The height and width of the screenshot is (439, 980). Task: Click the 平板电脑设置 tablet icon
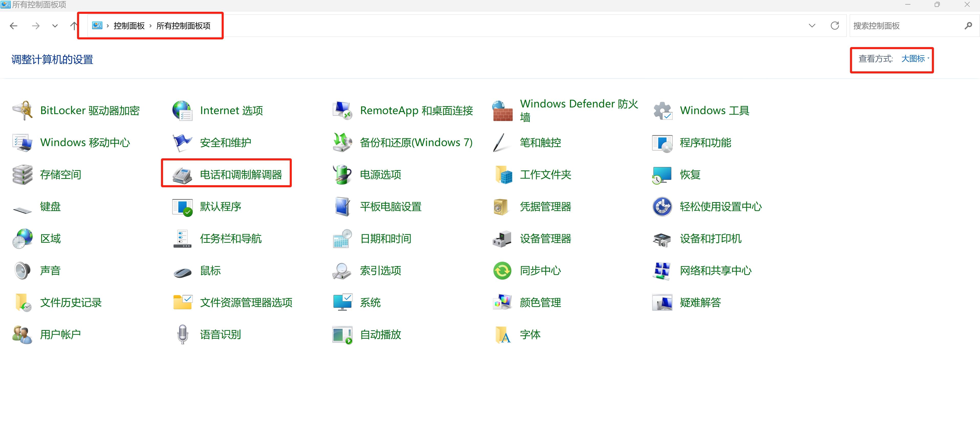pos(342,206)
